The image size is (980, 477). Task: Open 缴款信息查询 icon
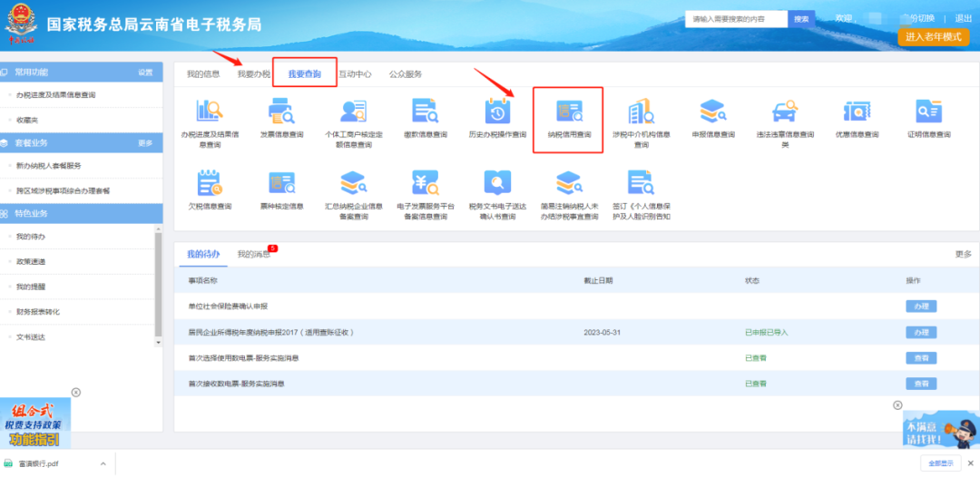425,112
